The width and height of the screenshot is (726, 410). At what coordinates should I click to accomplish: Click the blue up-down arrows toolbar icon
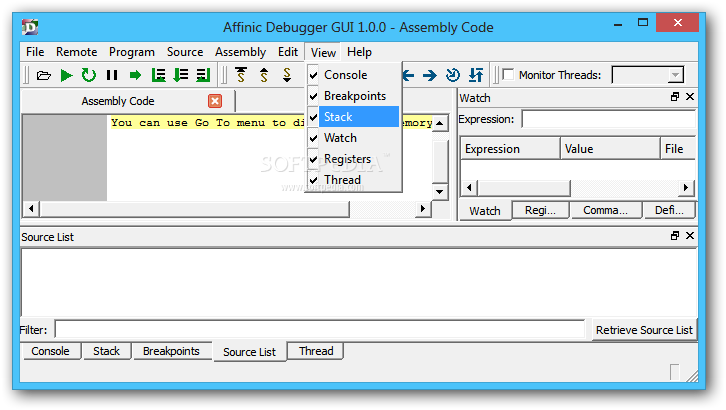point(476,75)
